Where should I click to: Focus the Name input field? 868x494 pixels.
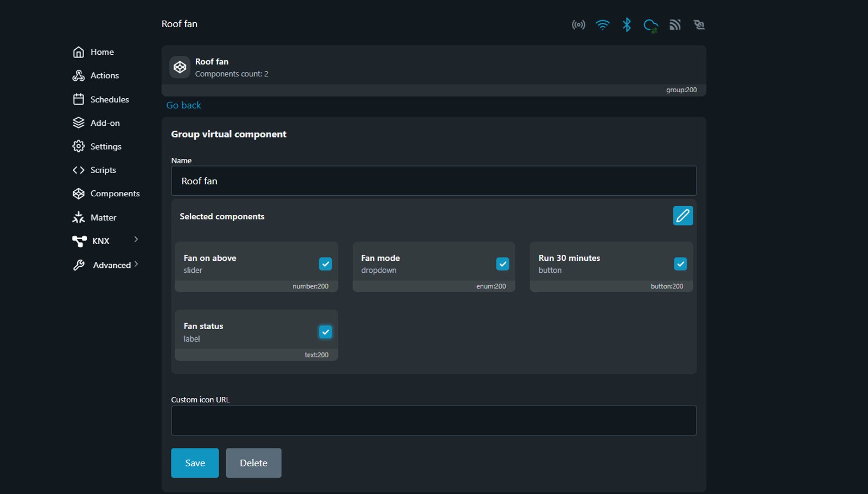[x=434, y=181]
